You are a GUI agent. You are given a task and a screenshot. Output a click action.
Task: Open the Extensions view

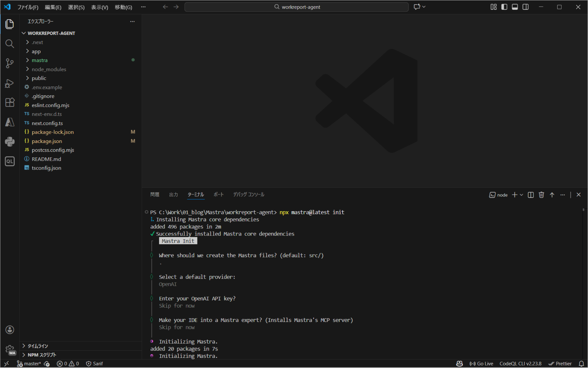coord(10,102)
